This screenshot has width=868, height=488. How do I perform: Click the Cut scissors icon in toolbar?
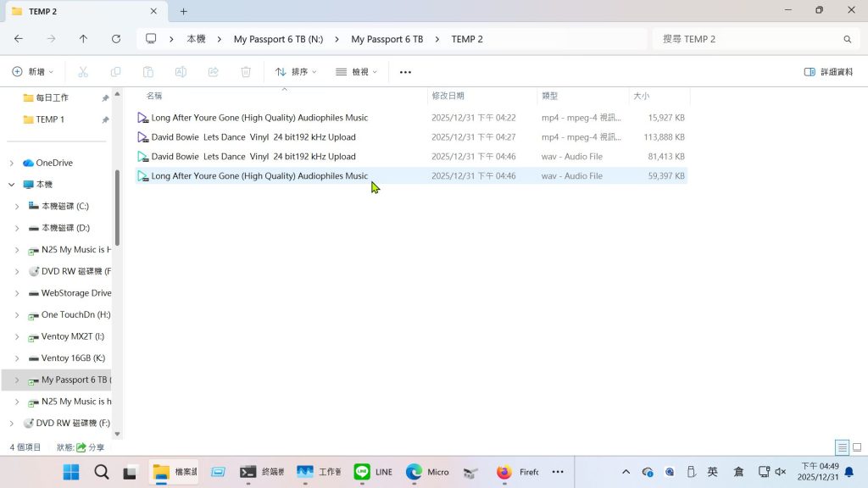click(83, 72)
